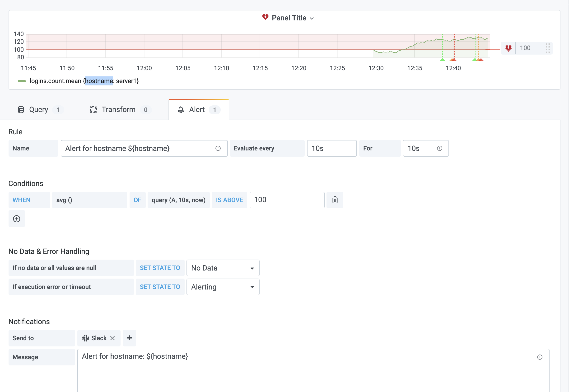Open the Alerting state dropdown for execution errors
This screenshot has width=569, height=392.
[223, 287]
